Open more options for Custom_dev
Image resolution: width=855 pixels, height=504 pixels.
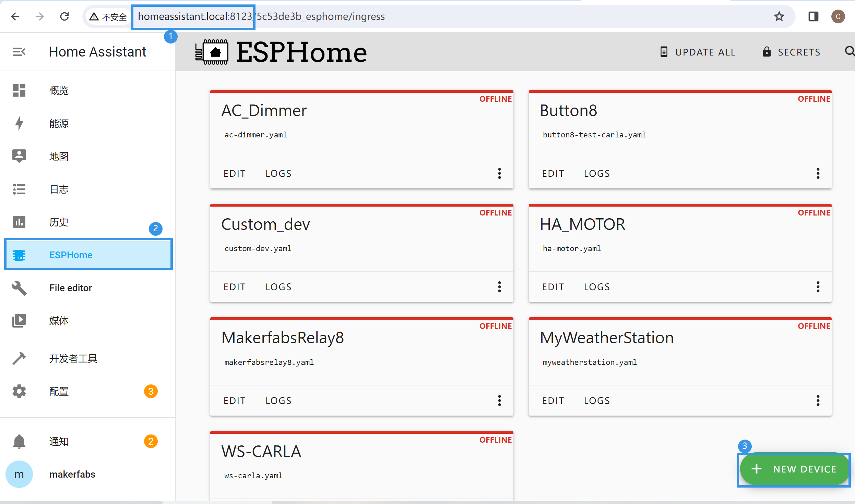[x=499, y=287]
